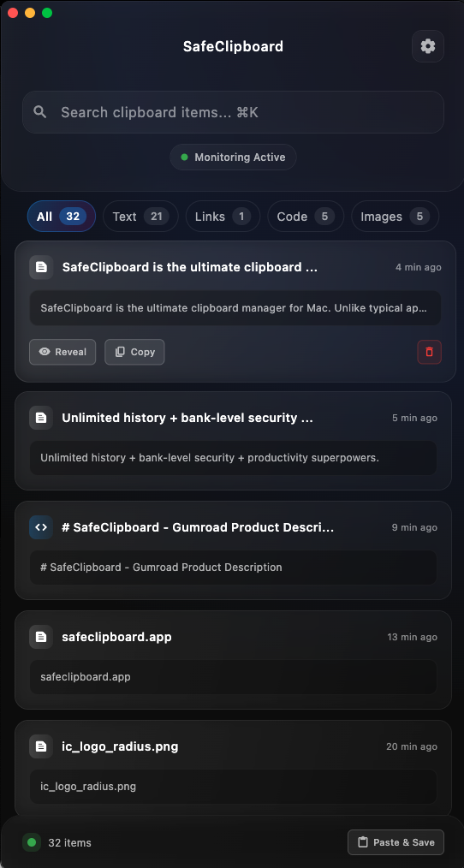This screenshot has height=868, width=464.
Task: Focus the Search clipboard items field
Action: 233,112
